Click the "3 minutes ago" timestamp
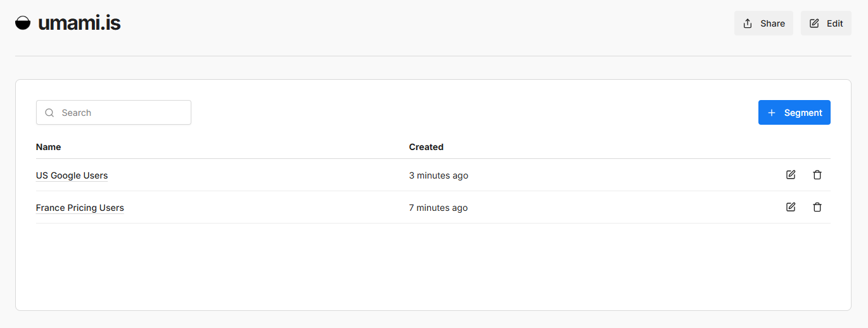Screen dimensions: 868x328 tap(438, 175)
